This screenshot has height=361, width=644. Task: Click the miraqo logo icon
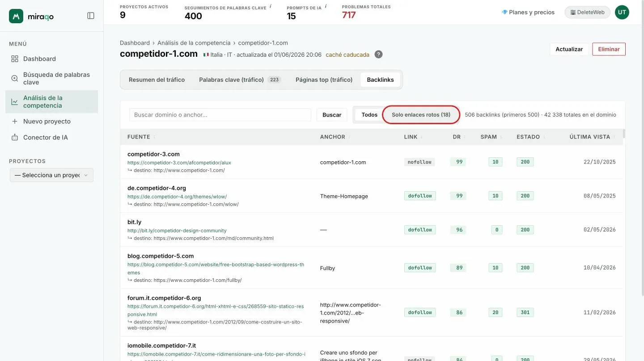pyautogui.click(x=16, y=16)
